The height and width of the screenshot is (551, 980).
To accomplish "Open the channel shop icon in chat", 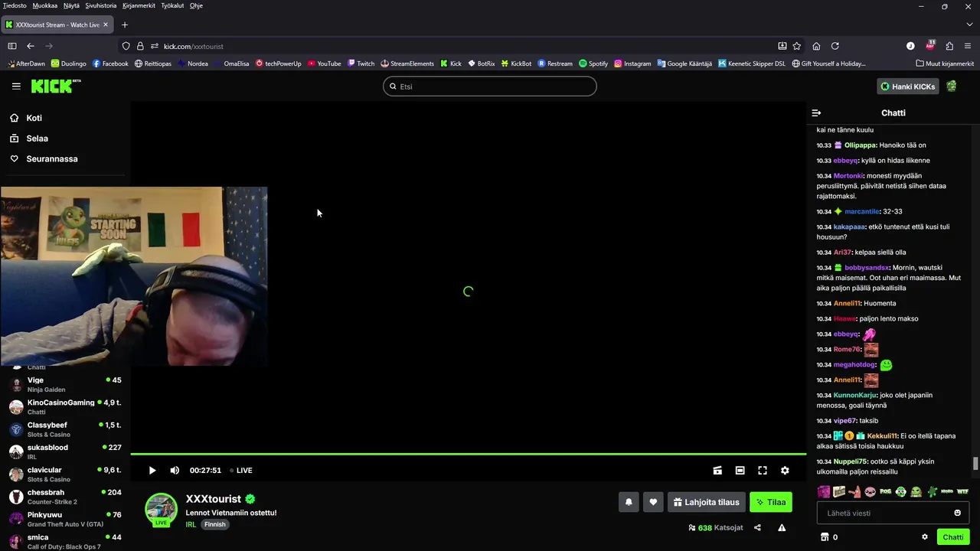I will pyautogui.click(x=825, y=537).
